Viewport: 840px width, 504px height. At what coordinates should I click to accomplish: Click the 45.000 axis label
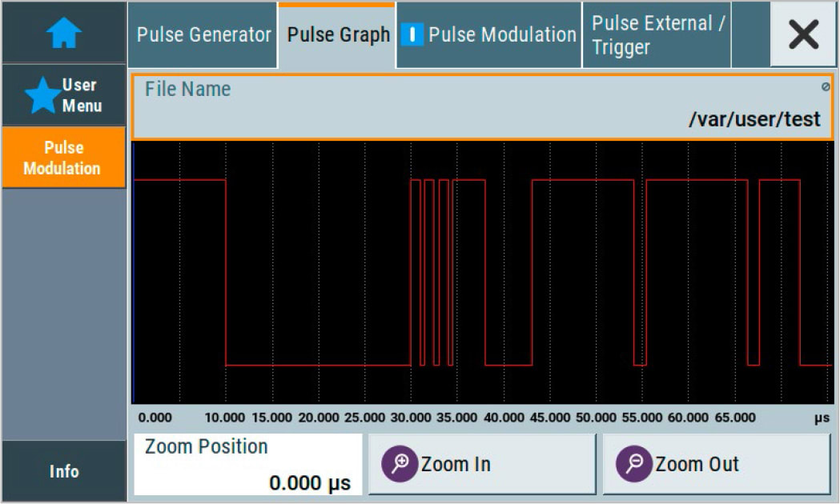(549, 418)
